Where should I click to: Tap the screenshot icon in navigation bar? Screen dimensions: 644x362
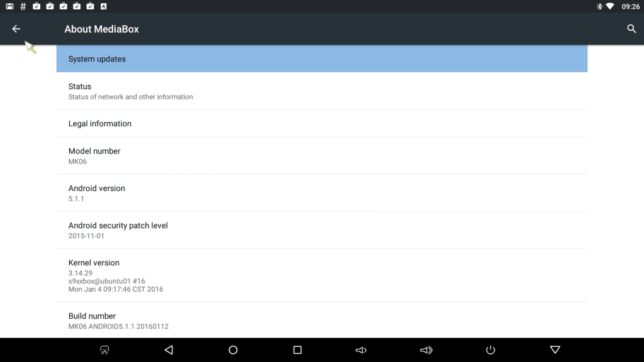pyautogui.click(x=105, y=350)
